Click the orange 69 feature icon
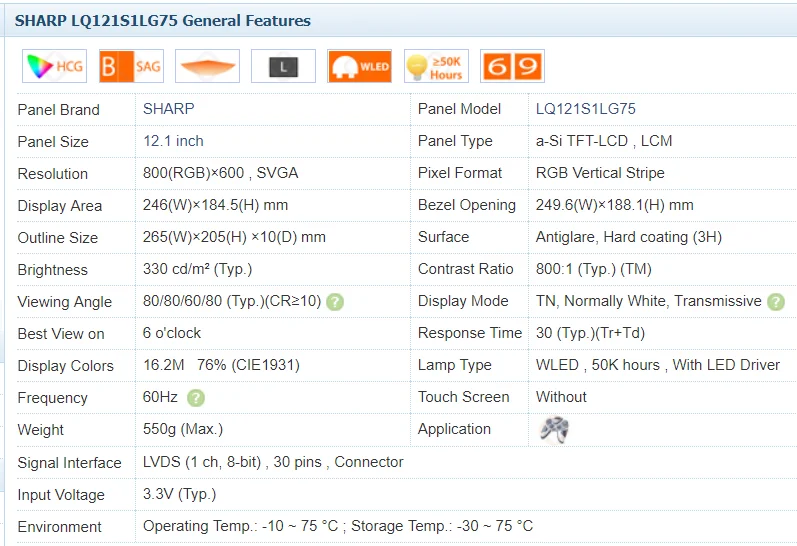 point(512,66)
